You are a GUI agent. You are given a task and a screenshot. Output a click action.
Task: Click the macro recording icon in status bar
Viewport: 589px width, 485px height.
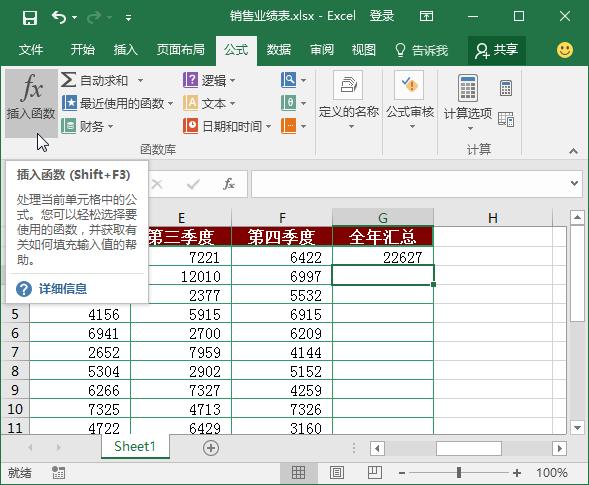pos(58,473)
